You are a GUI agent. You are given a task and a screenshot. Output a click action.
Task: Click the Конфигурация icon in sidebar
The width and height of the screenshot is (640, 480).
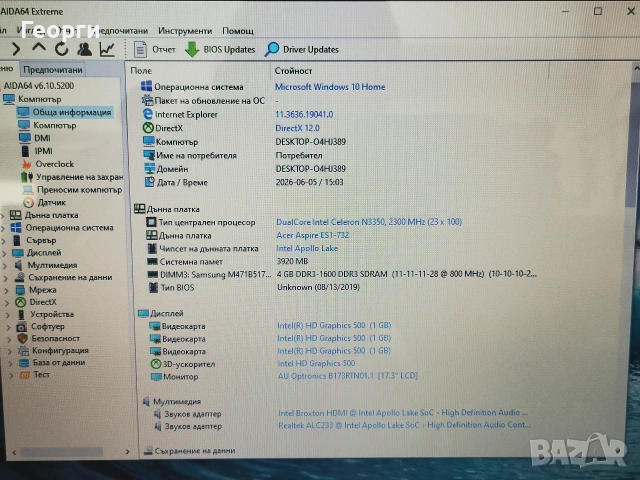[x=23, y=351]
